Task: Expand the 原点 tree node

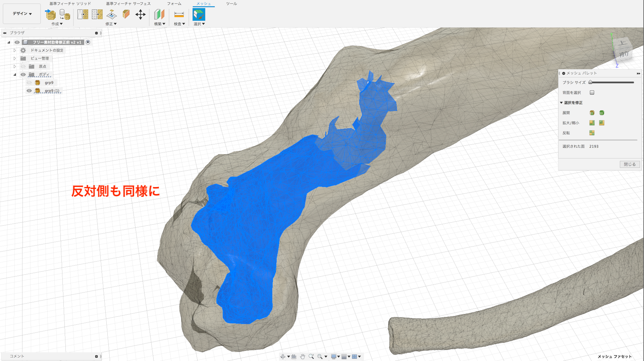Action: 15,66
